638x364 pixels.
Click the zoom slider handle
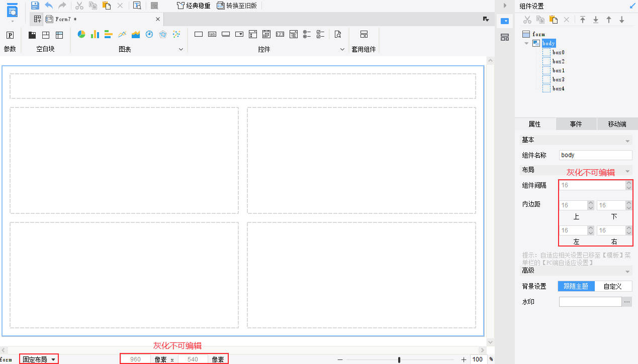point(399,359)
